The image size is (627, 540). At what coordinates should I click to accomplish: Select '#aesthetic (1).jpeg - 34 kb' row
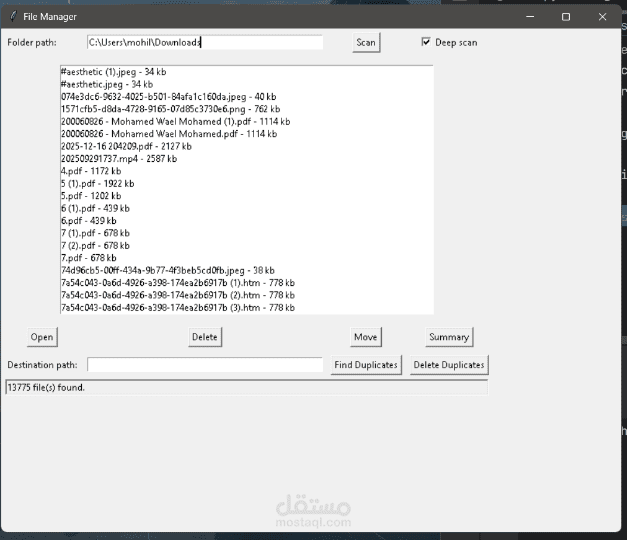(247, 72)
